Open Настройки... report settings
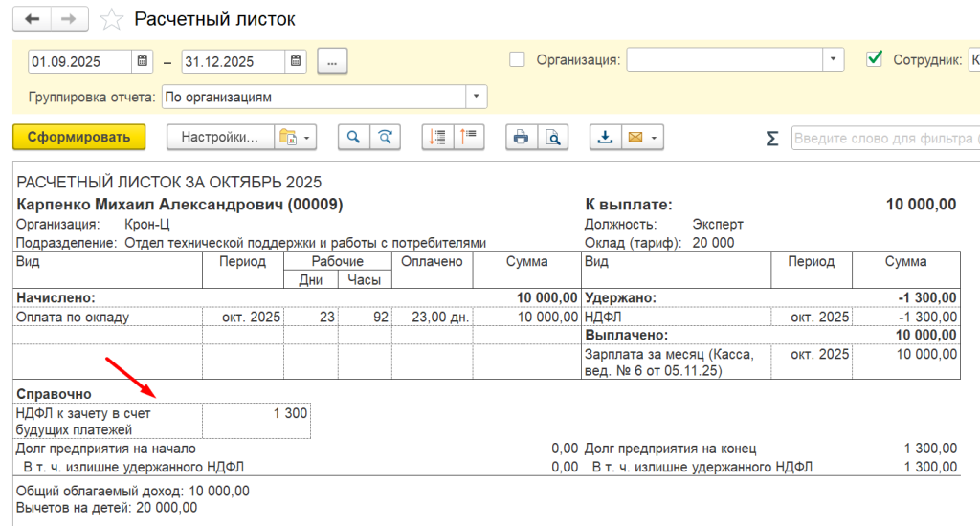Image resolution: width=980 pixels, height=526 pixels. [220, 138]
